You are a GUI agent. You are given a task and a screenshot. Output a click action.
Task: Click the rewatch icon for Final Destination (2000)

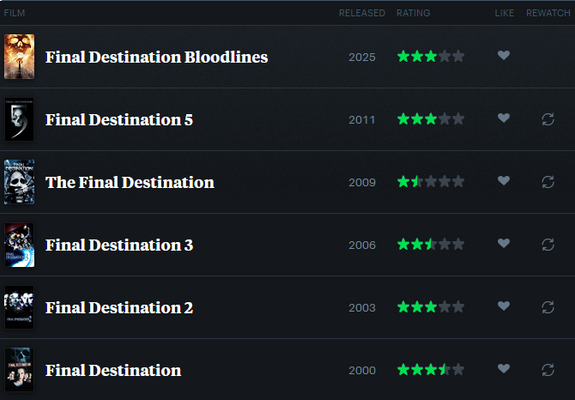[x=548, y=370]
